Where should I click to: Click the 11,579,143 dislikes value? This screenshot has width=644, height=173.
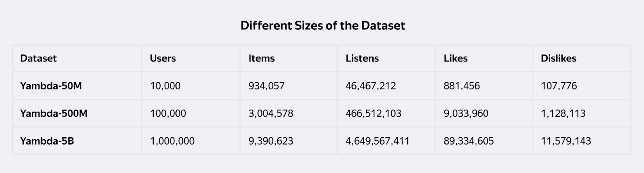[x=566, y=141]
